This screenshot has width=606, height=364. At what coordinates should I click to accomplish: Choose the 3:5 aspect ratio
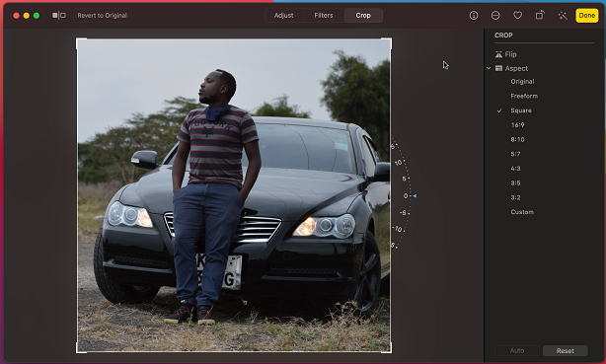pyautogui.click(x=515, y=182)
